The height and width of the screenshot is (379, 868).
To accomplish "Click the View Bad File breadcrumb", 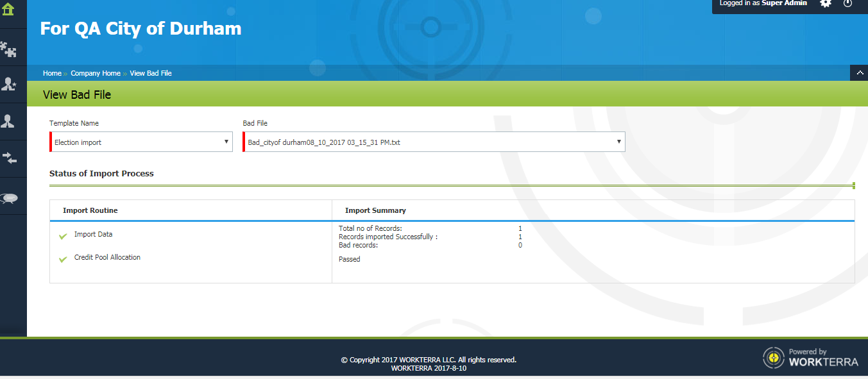I will point(151,73).
